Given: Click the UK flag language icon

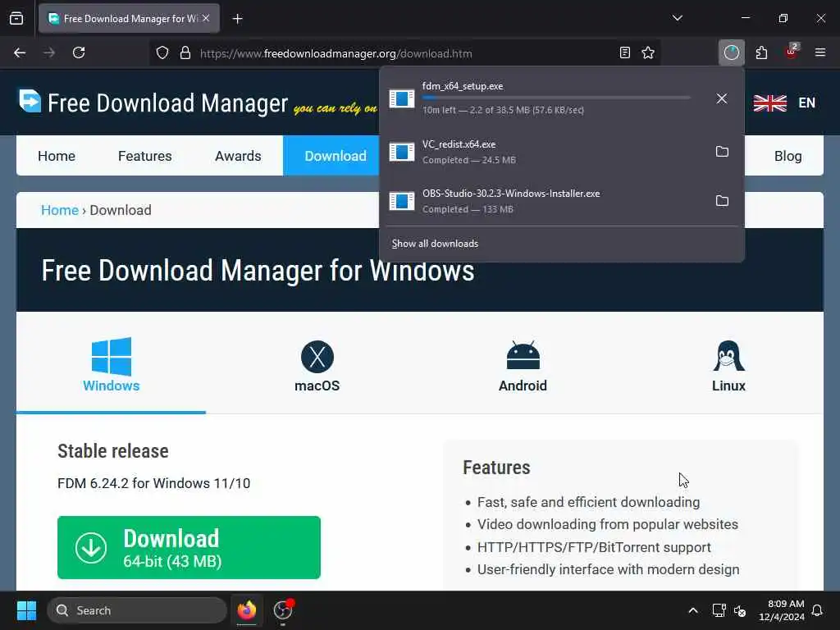Looking at the screenshot, I should 769,103.
